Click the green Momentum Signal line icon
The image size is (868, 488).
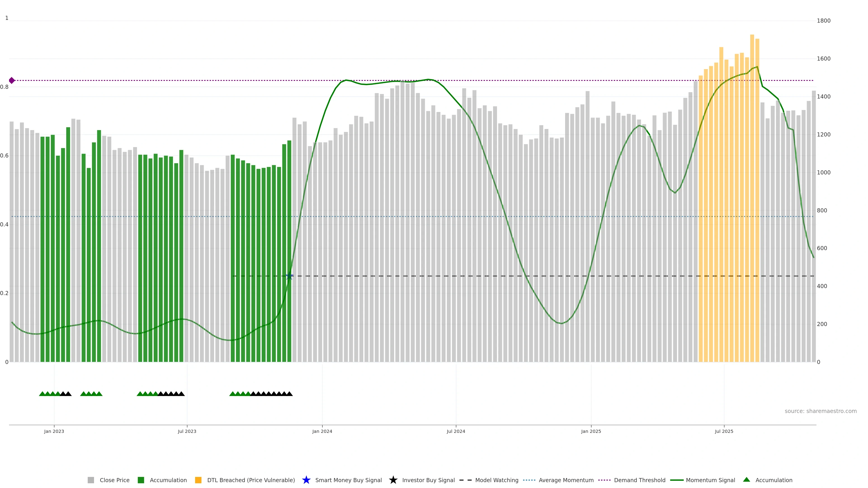(677, 480)
